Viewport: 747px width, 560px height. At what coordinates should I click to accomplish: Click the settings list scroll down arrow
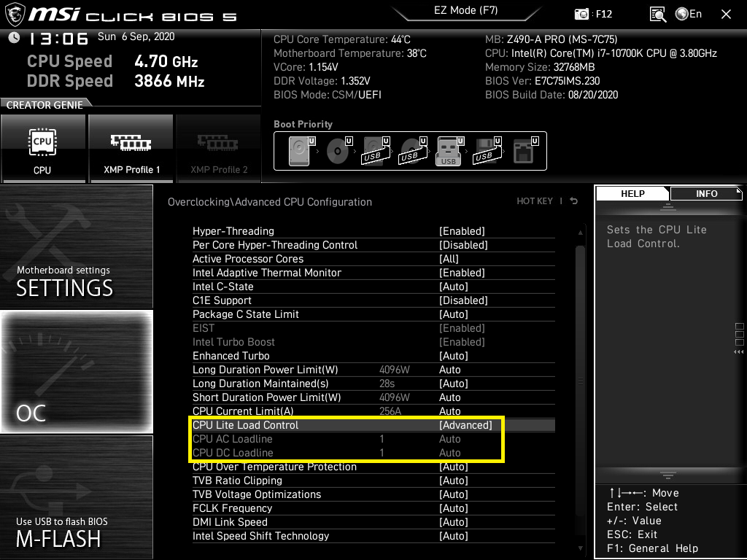point(580,548)
